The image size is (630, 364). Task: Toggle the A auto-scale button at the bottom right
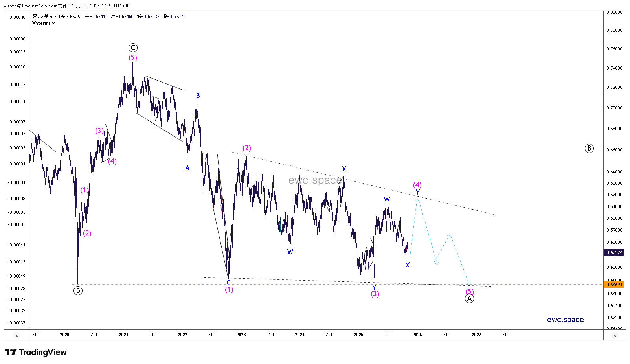pos(615,335)
